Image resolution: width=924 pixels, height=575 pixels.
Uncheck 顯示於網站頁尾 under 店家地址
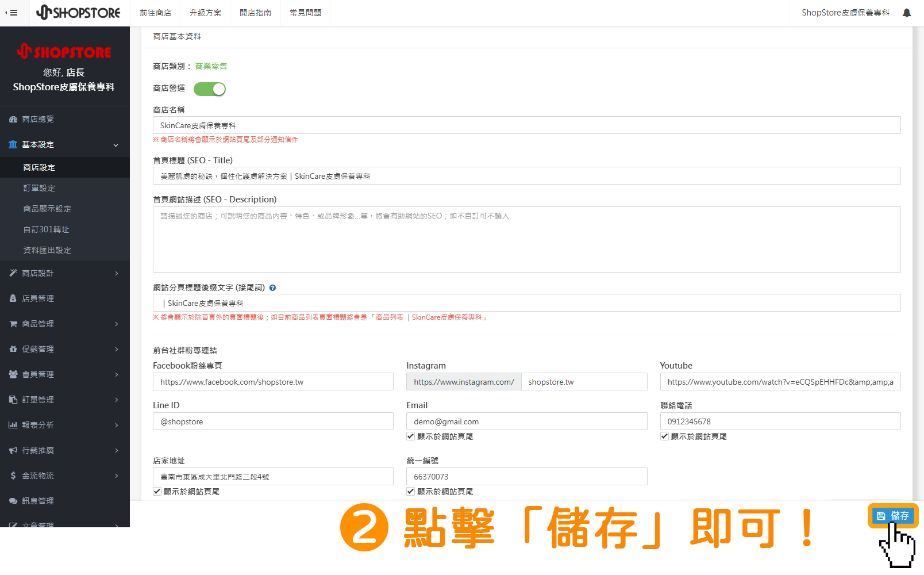click(x=156, y=491)
